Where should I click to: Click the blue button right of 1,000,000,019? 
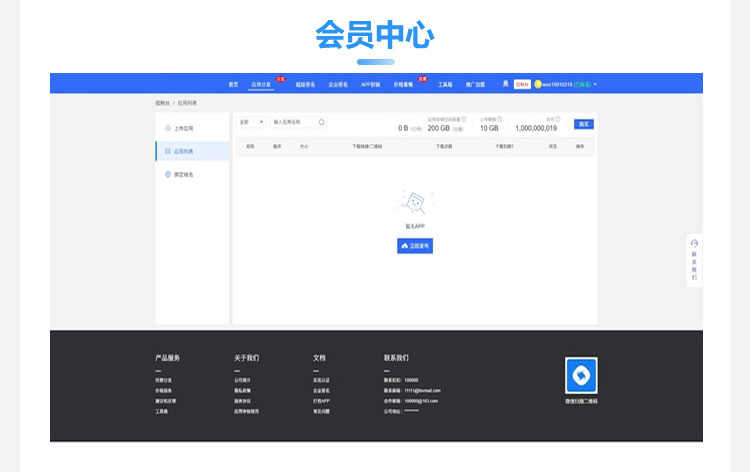[584, 124]
